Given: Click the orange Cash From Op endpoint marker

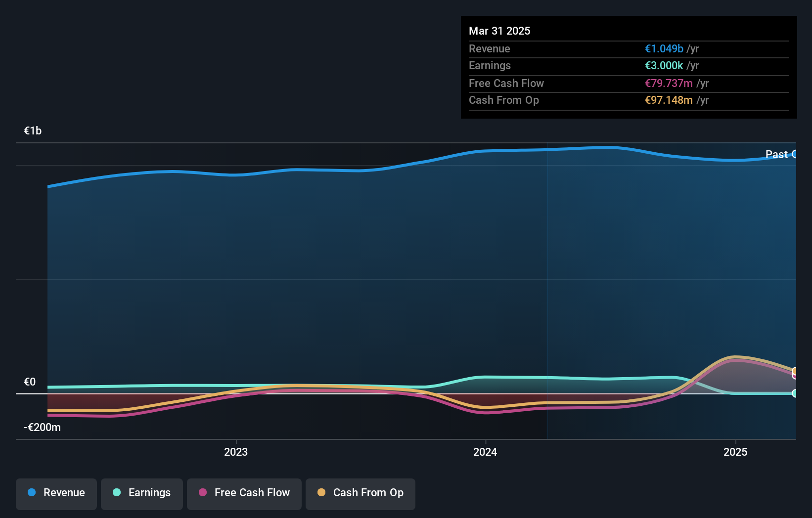Looking at the screenshot, I should 795,371.
